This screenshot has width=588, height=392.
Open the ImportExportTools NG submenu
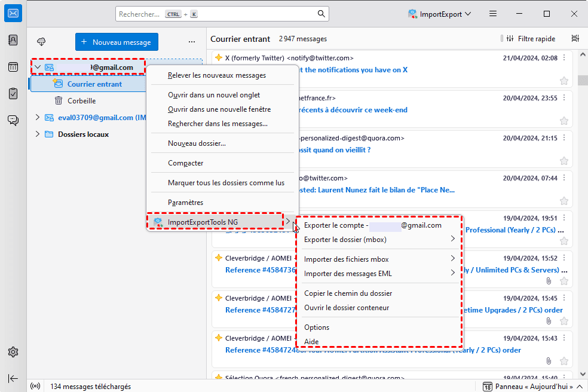pyautogui.click(x=222, y=222)
